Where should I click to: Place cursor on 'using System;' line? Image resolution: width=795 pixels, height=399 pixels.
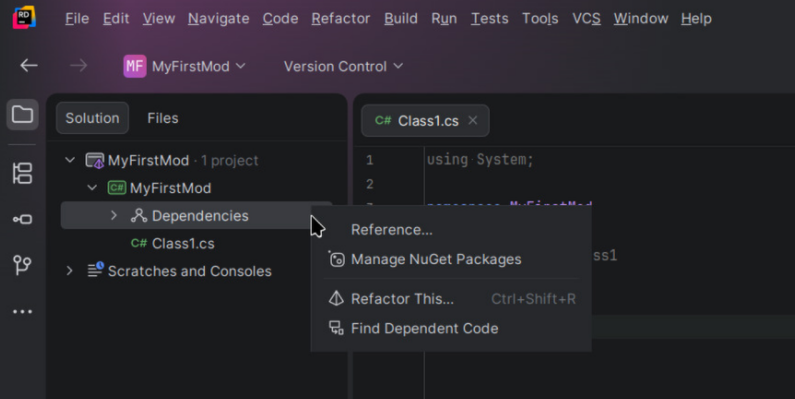point(480,160)
